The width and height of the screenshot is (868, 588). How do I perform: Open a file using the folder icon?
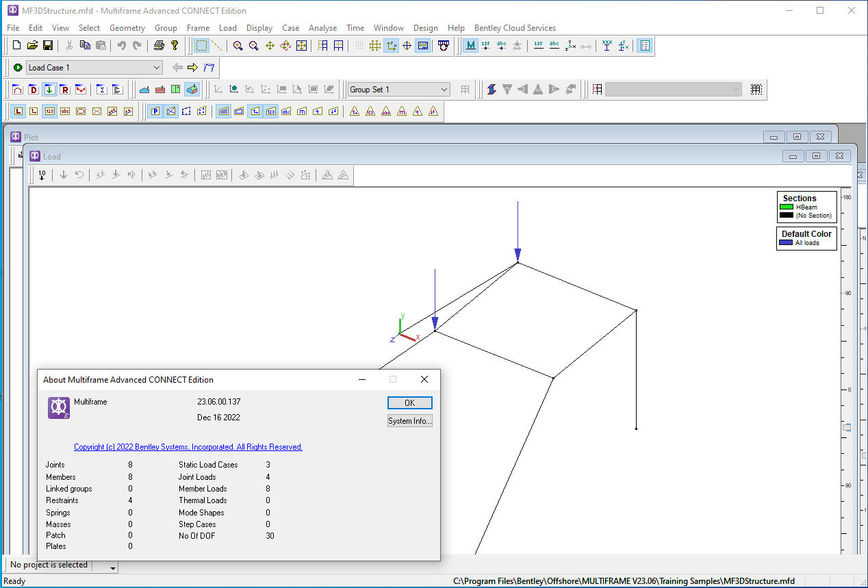tap(32, 46)
